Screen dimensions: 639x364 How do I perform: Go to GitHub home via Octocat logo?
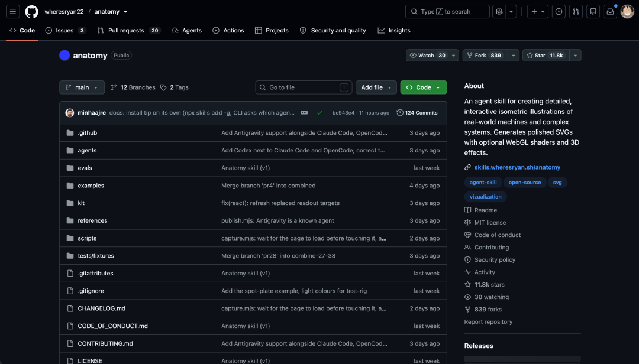pos(32,11)
